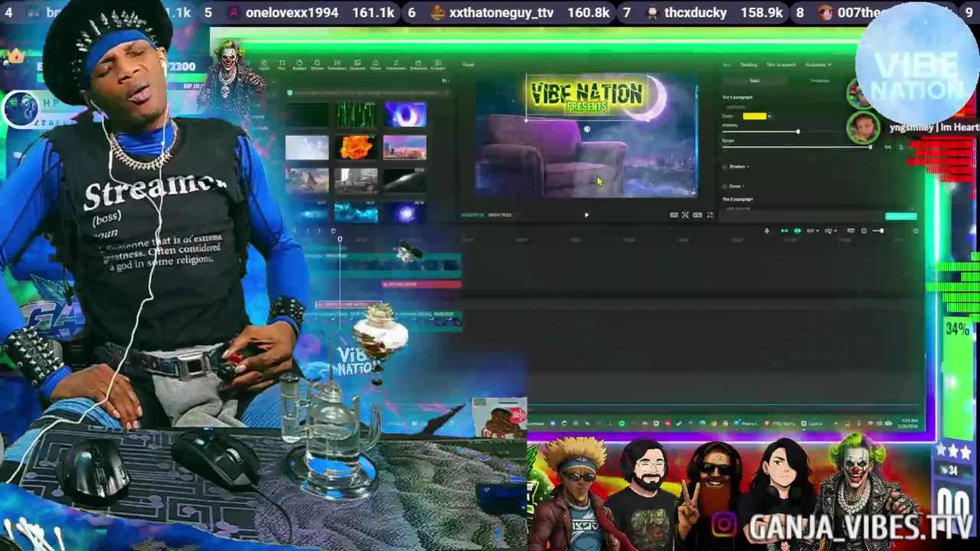Show hidden icons in system tray
Viewport: 980px width, 551px height.
click(835, 423)
